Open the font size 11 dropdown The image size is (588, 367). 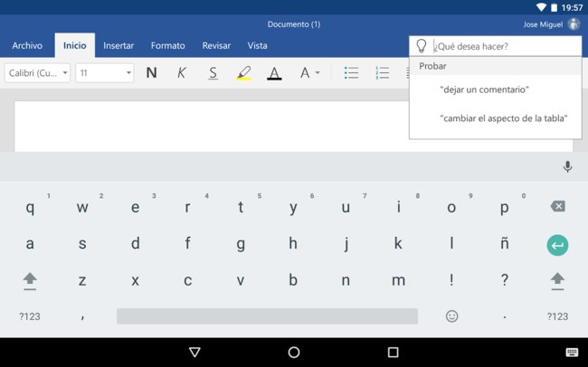105,72
